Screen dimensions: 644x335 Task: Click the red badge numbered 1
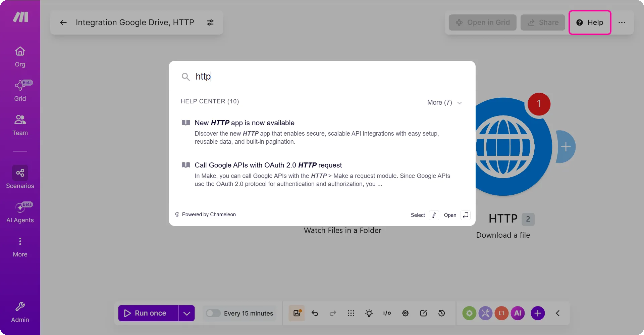539,104
